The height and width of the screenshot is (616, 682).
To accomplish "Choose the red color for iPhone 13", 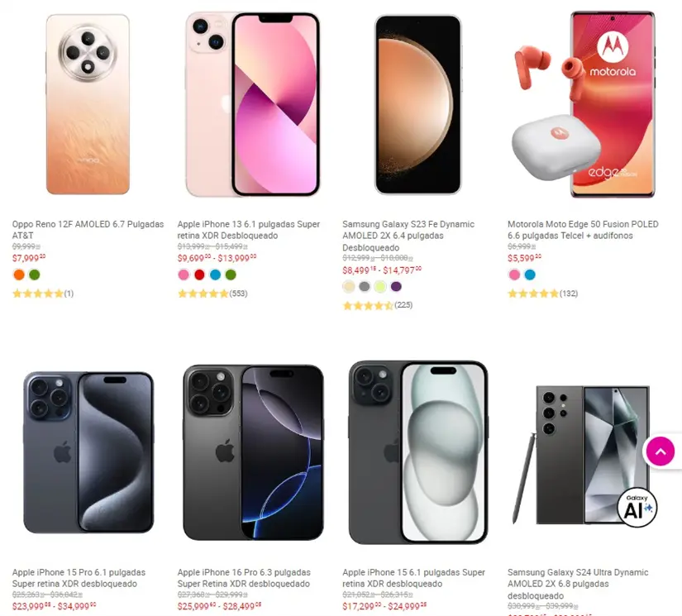I will [200, 275].
